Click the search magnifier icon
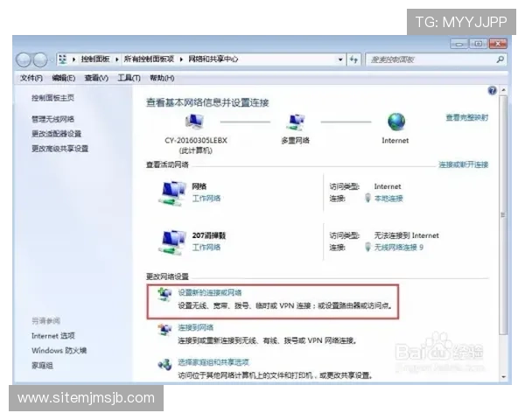Viewport: 525px width, 420px height. [x=500, y=59]
